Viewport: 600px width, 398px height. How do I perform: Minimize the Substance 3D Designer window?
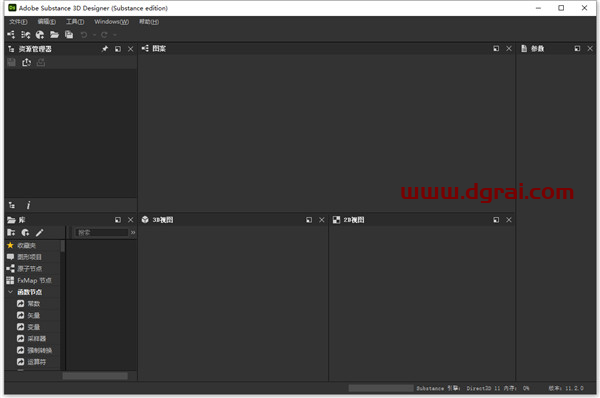point(538,8)
